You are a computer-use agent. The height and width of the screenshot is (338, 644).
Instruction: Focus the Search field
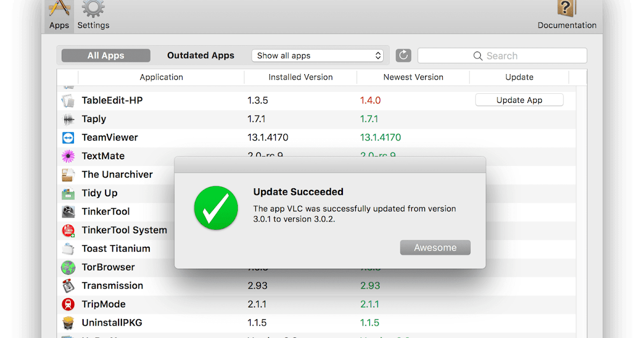(x=502, y=56)
